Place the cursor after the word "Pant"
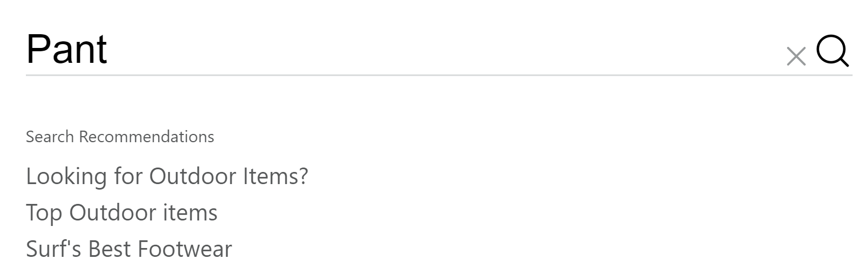Image resolution: width=868 pixels, height=264 pixels. [109, 50]
